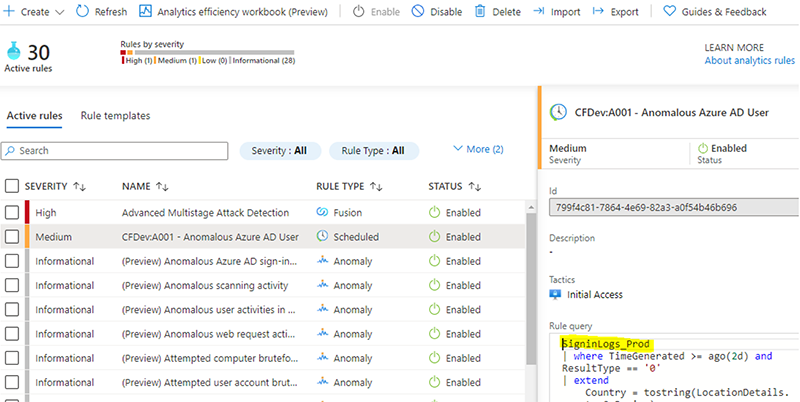This screenshot has width=800, height=402.
Task: Click Anomaly icon for web request row
Action: pos(322,333)
